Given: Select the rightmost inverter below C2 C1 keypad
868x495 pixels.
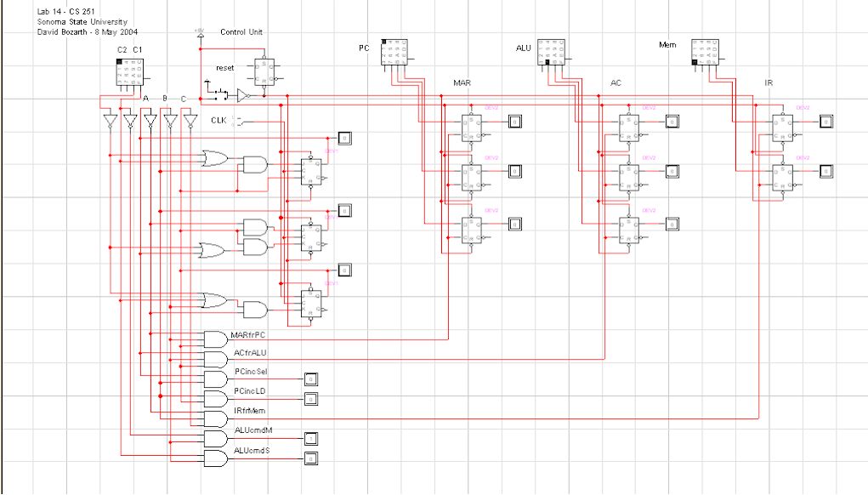Looking at the screenshot, I should click(x=190, y=122).
